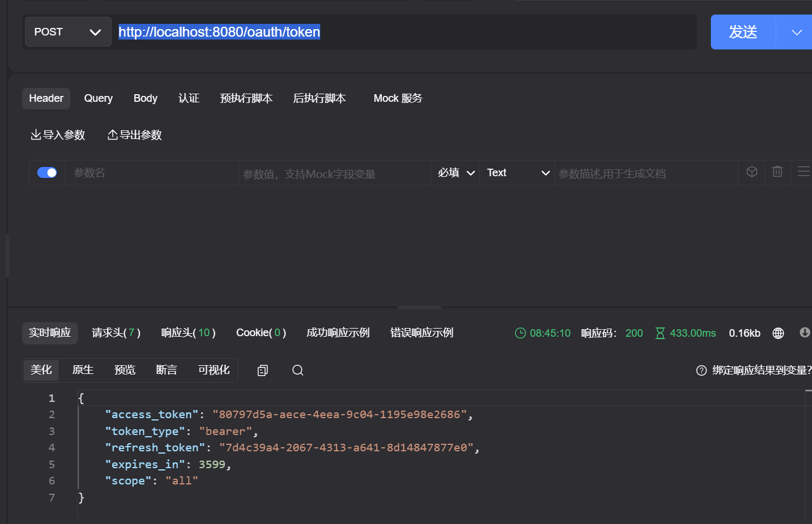Click 导出参数 export parameters
812x524 pixels.
[135, 135]
